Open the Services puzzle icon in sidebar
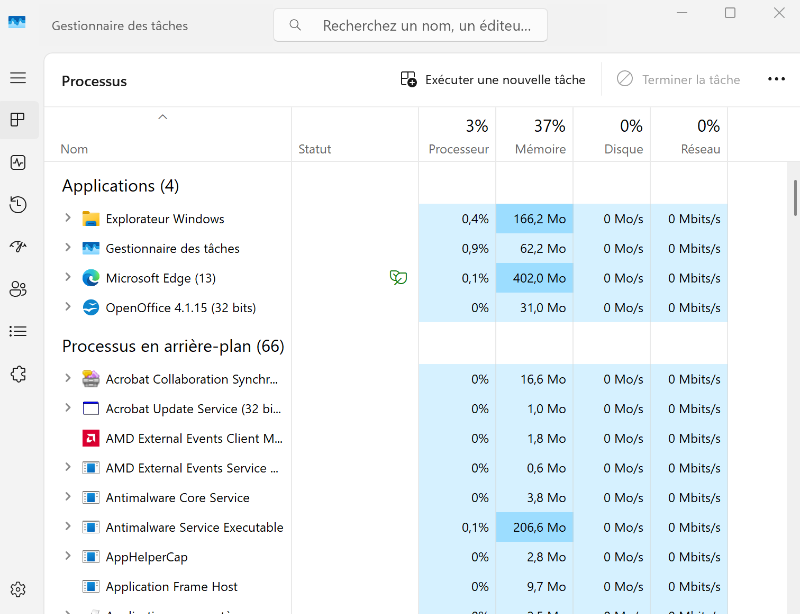 (18, 374)
